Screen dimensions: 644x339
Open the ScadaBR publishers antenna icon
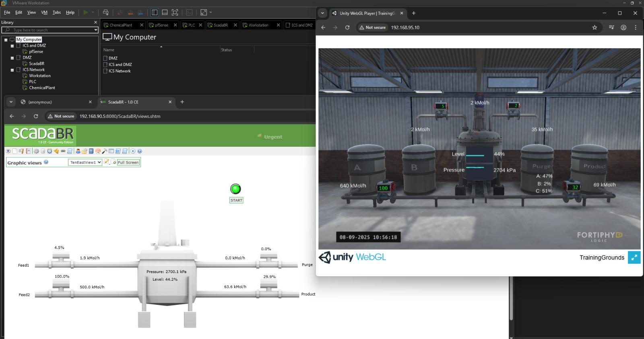tap(98, 151)
